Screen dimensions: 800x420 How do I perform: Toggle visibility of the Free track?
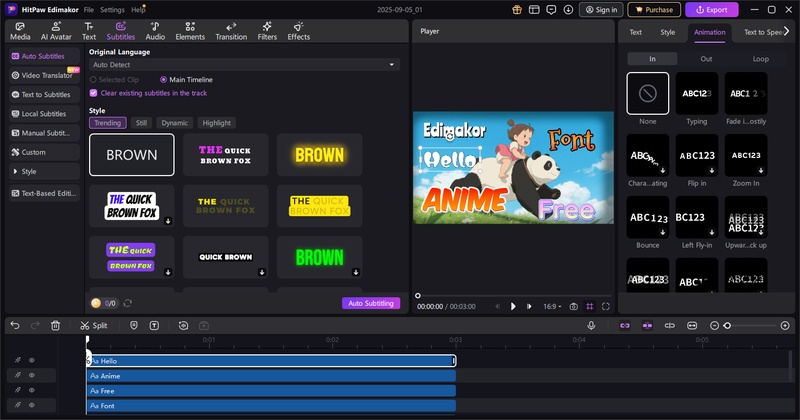click(x=32, y=390)
